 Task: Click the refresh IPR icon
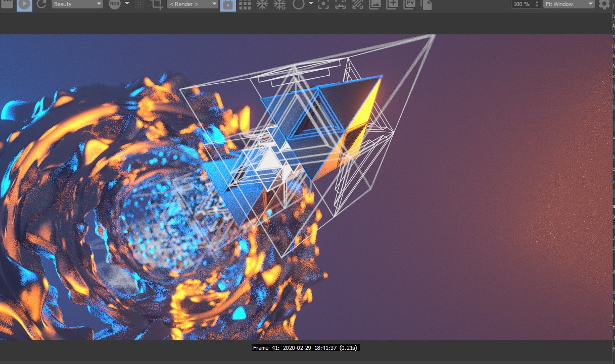pyautogui.click(x=41, y=4)
